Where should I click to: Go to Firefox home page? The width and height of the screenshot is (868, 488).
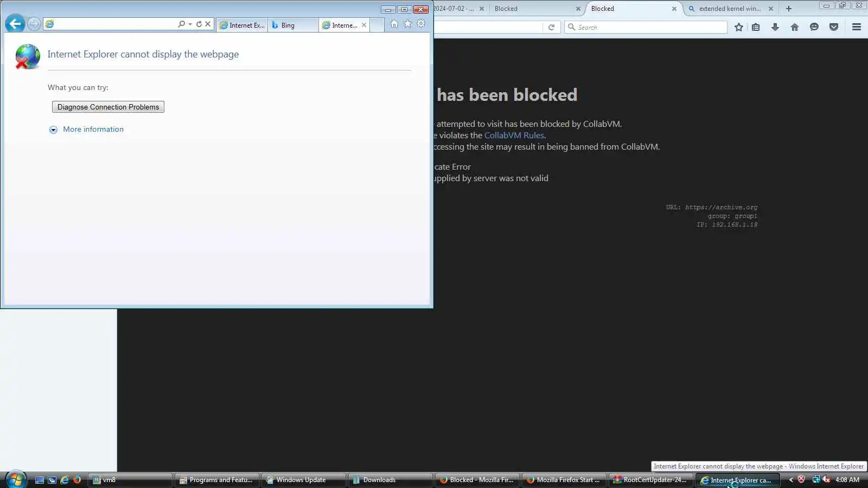click(x=795, y=27)
